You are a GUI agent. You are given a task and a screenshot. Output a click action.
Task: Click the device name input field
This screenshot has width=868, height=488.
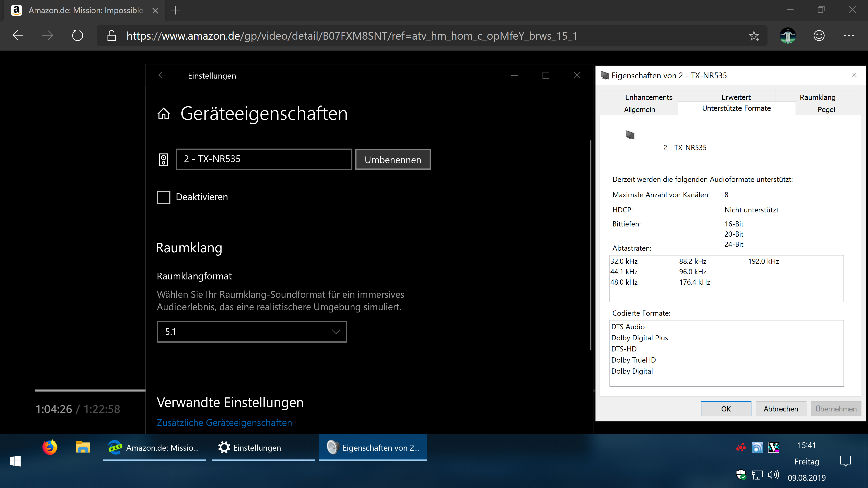pyautogui.click(x=264, y=159)
